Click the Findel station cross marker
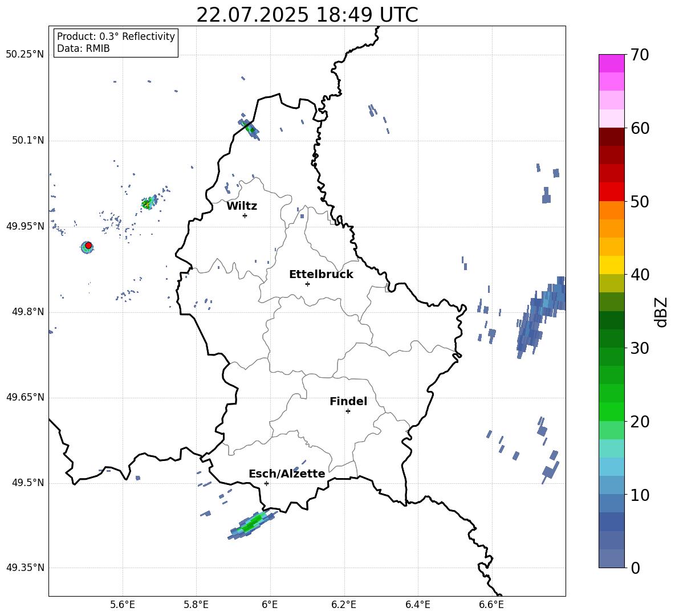The image size is (675, 616). click(x=348, y=411)
